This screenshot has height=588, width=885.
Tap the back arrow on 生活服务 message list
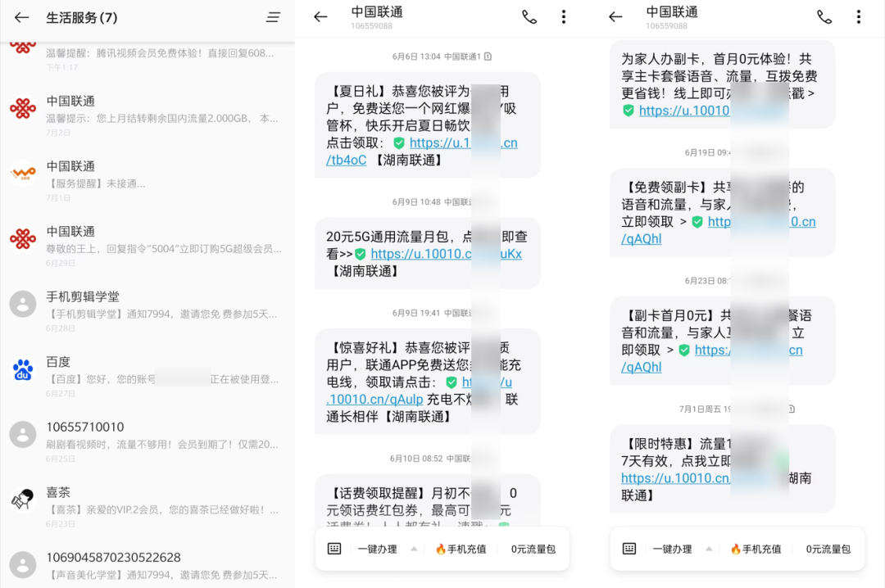[x=22, y=17]
